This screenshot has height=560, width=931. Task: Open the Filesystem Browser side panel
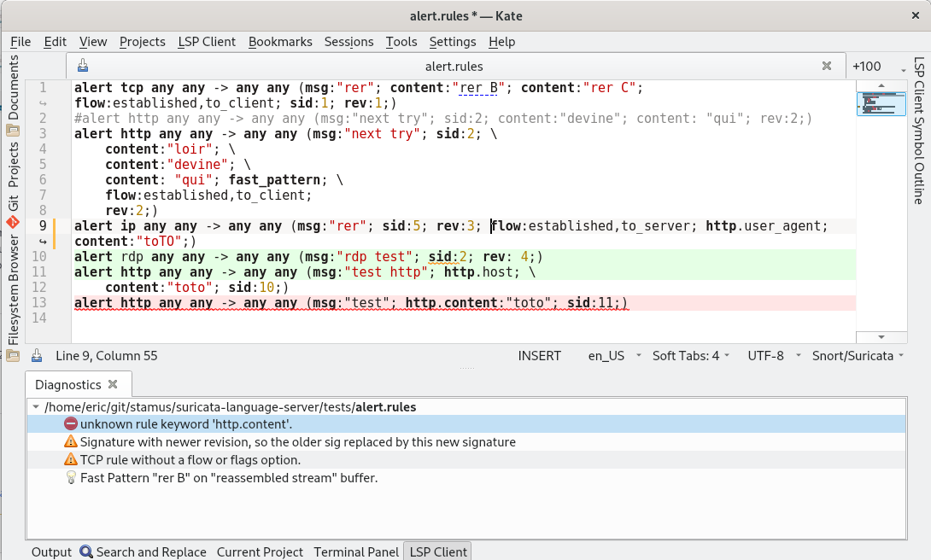pyautogui.click(x=13, y=296)
